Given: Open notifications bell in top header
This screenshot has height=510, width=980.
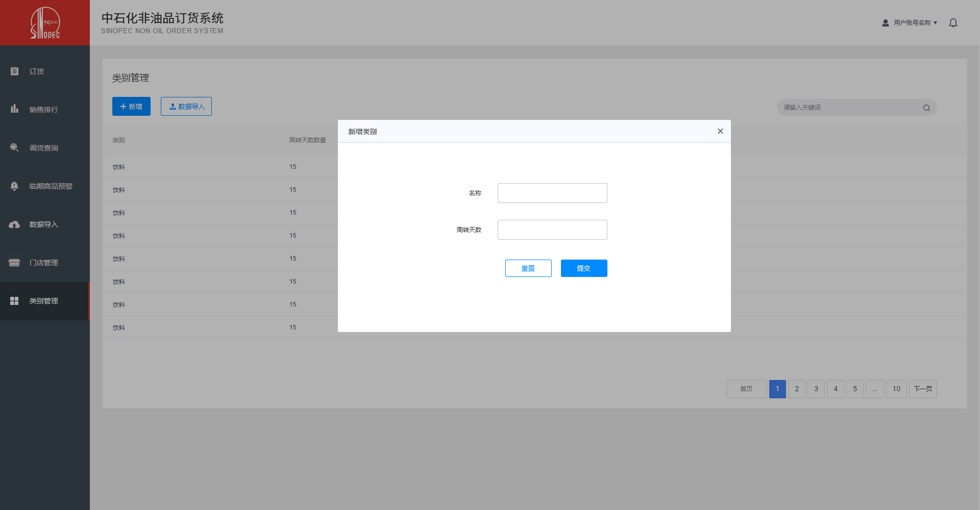Looking at the screenshot, I should 953,23.
